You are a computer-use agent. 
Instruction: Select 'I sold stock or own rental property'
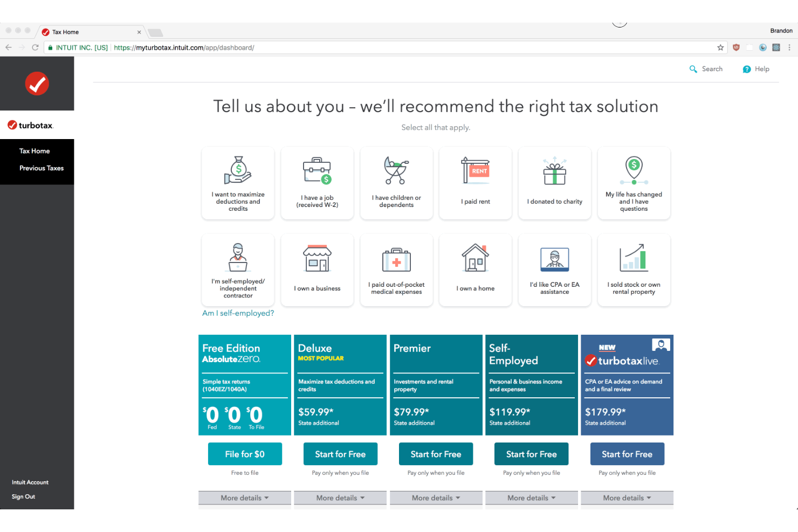click(634, 270)
